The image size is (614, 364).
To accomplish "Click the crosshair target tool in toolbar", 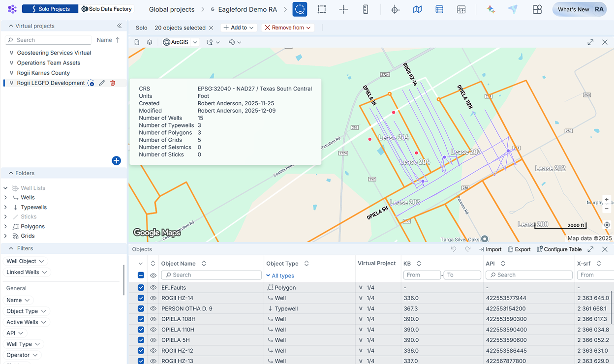I will [x=395, y=9].
